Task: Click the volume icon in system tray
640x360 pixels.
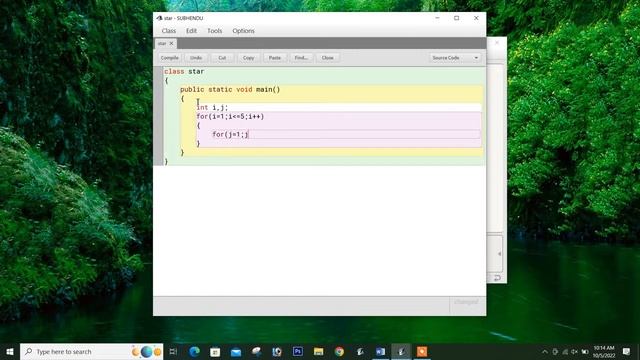Action: pyautogui.click(x=575, y=352)
